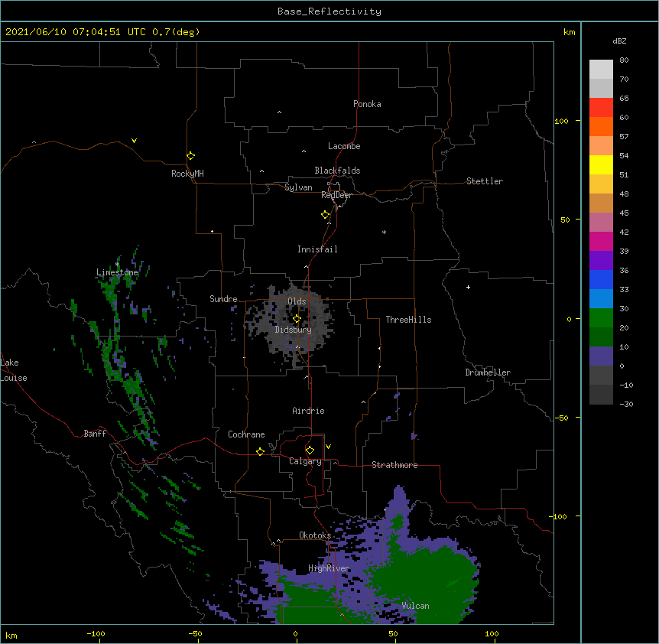Click the Calgary label
The width and height of the screenshot is (659, 644).
(x=305, y=461)
